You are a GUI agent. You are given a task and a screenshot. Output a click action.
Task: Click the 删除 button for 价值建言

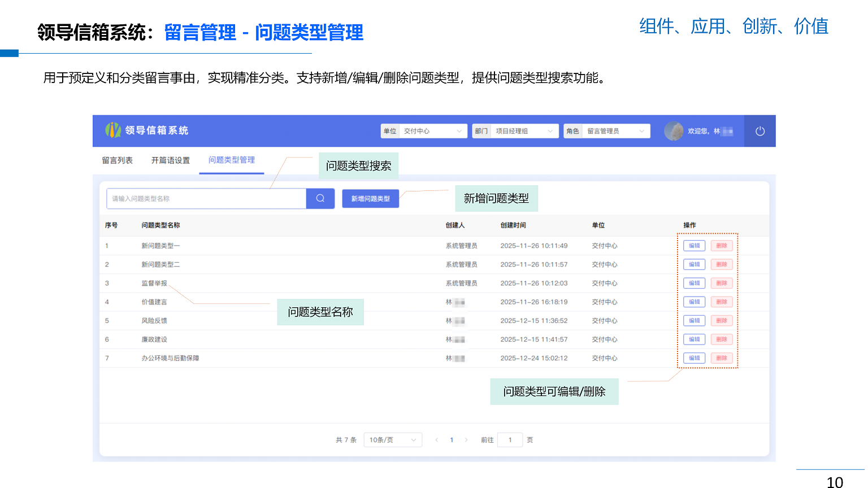coord(722,302)
